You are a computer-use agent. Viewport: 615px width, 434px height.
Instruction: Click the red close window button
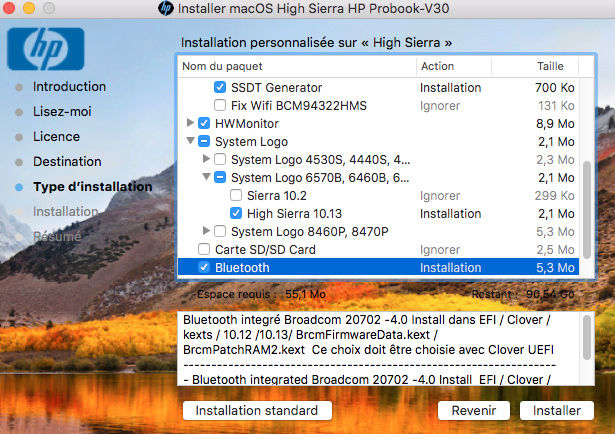tap(8, 8)
